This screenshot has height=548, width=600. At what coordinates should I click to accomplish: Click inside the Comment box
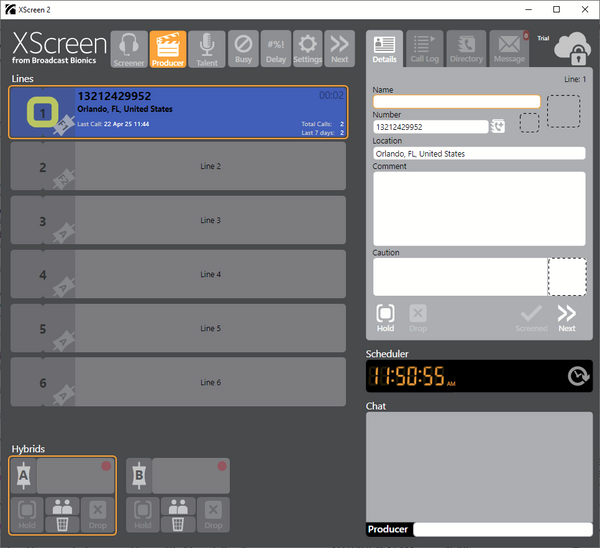(479, 209)
